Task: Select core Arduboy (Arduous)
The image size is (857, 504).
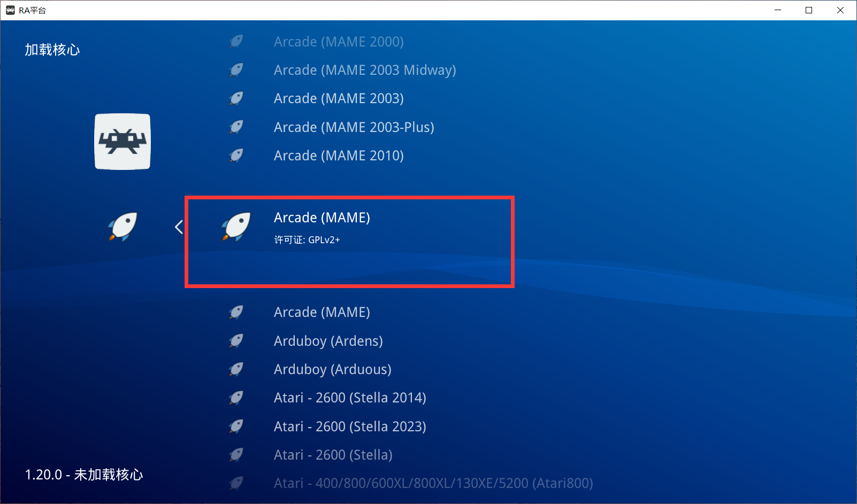Action: tap(333, 369)
